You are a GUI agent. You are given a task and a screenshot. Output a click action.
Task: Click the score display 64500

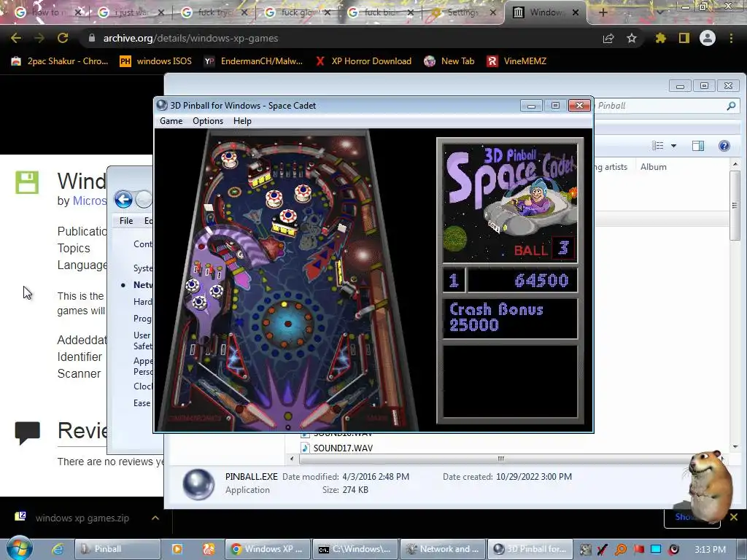[x=541, y=281]
